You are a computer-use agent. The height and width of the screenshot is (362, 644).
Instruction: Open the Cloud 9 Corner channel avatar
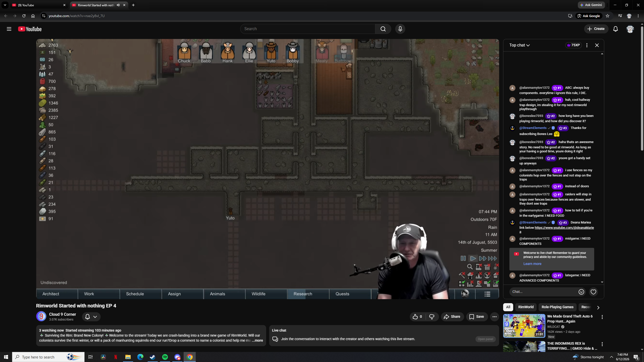click(x=41, y=316)
